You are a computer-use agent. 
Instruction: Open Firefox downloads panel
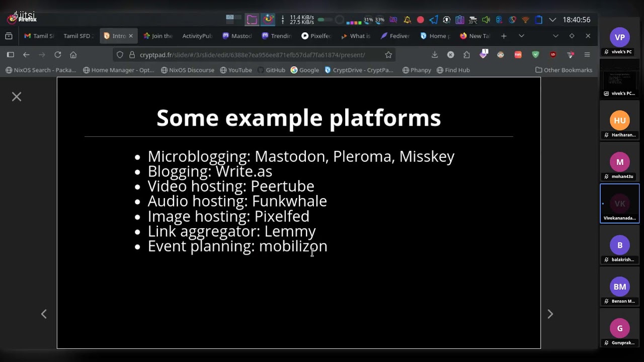(435, 55)
